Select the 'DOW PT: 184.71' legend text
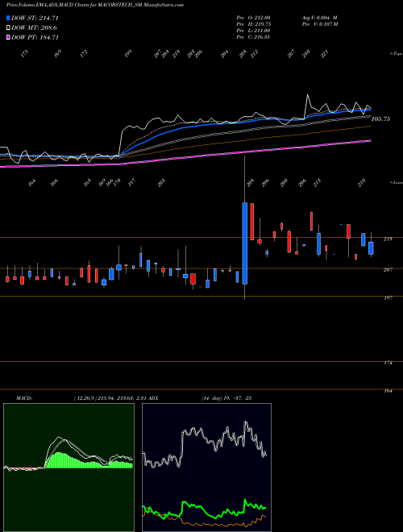Image resolution: width=403 pixels, height=532 pixels. 35,37
